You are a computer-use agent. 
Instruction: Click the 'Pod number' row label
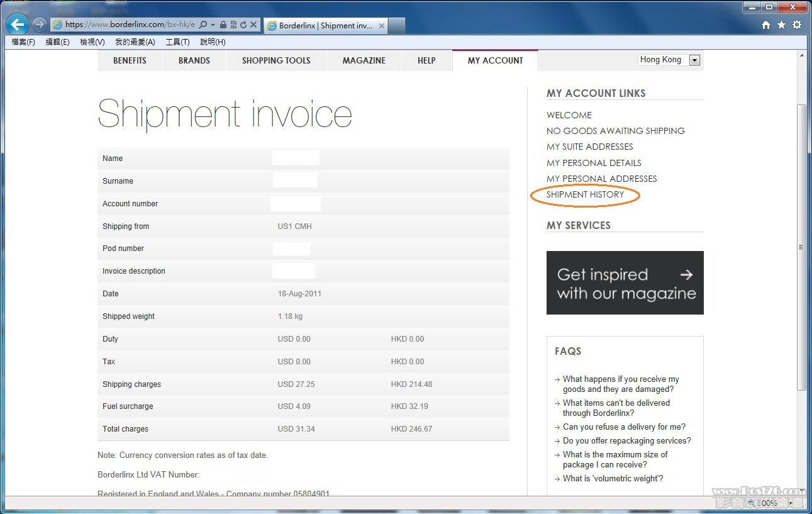(x=123, y=249)
